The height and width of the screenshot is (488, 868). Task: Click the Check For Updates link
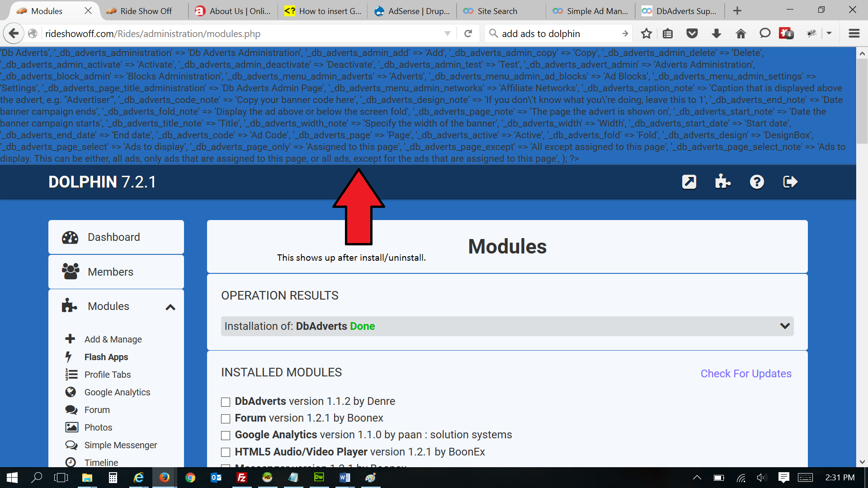click(745, 374)
